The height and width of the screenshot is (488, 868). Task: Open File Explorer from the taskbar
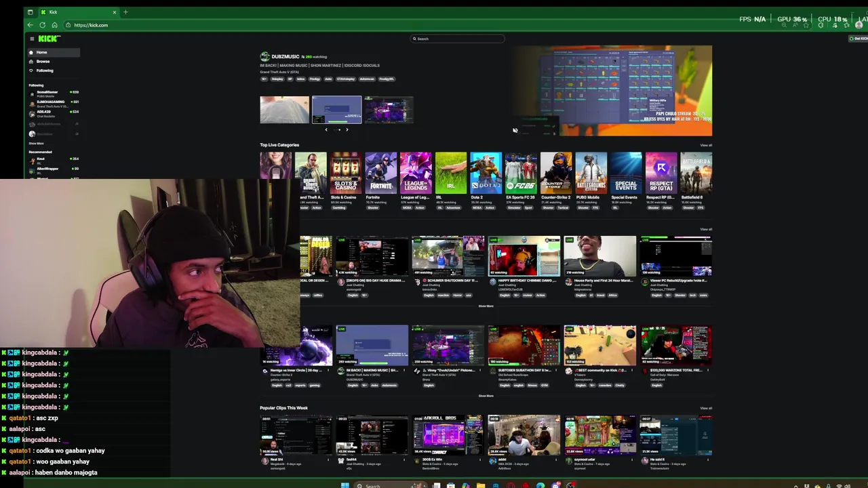click(480, 485)
